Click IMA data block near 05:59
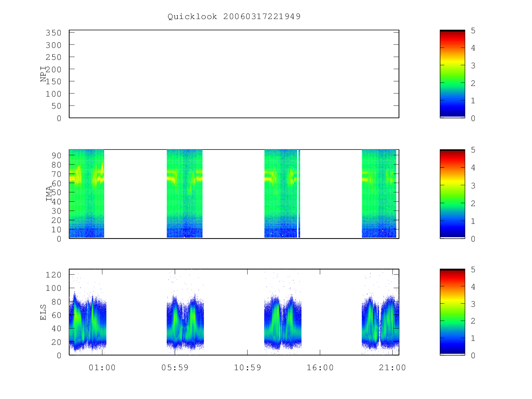The width and height of the screenshot is (532, 399). [184, 194]
